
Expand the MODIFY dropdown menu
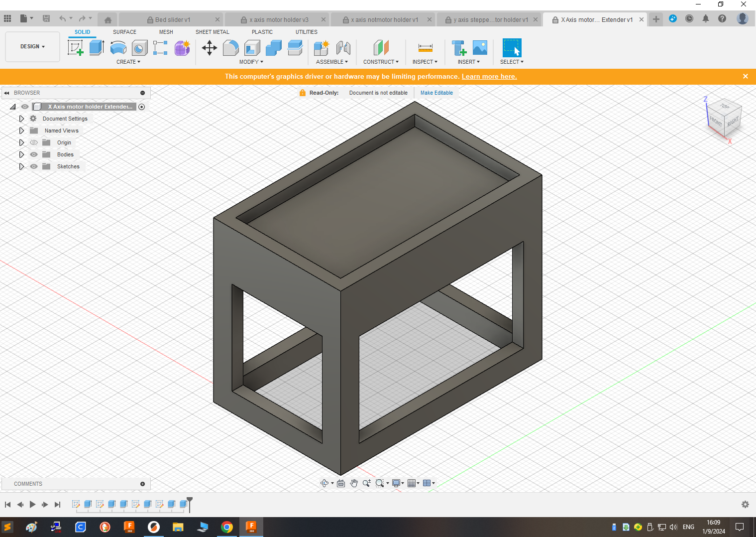tap(251, 62)
